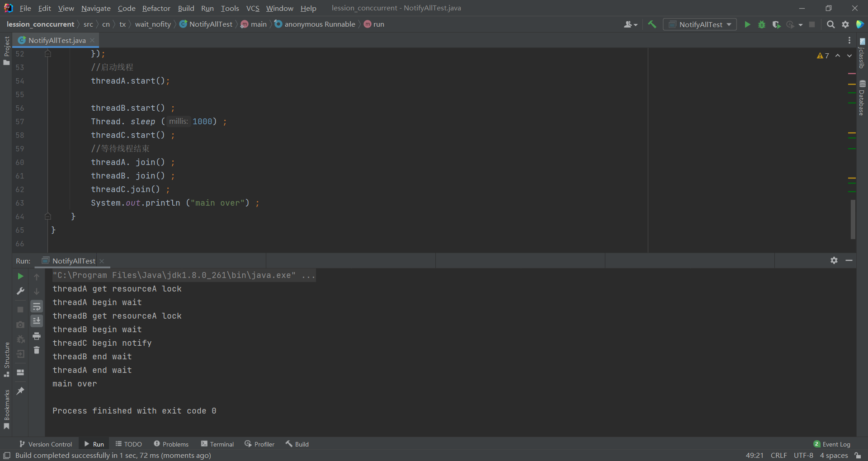Toggle Structure tool window
This screenshot has width=868, height=461.
6,359
